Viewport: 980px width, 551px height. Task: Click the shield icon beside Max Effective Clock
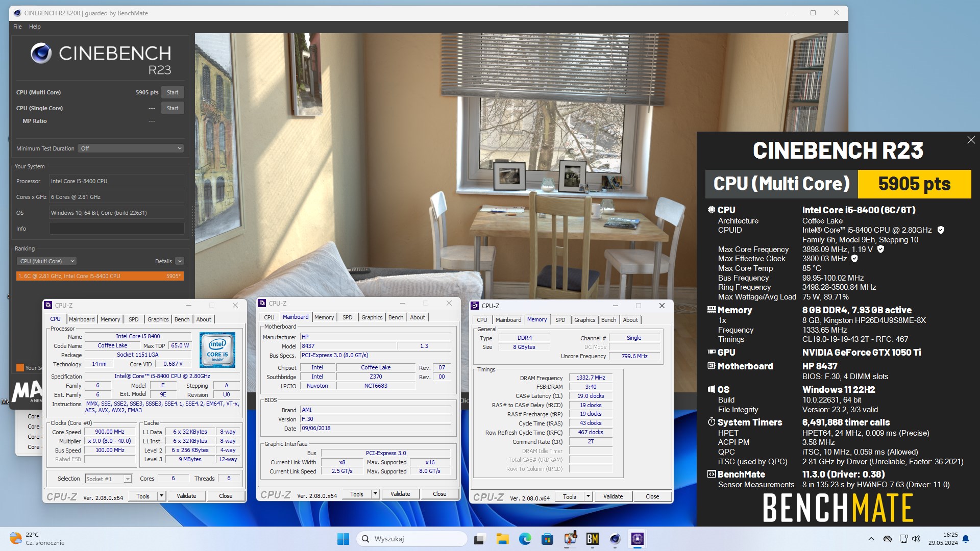(854, 259)
